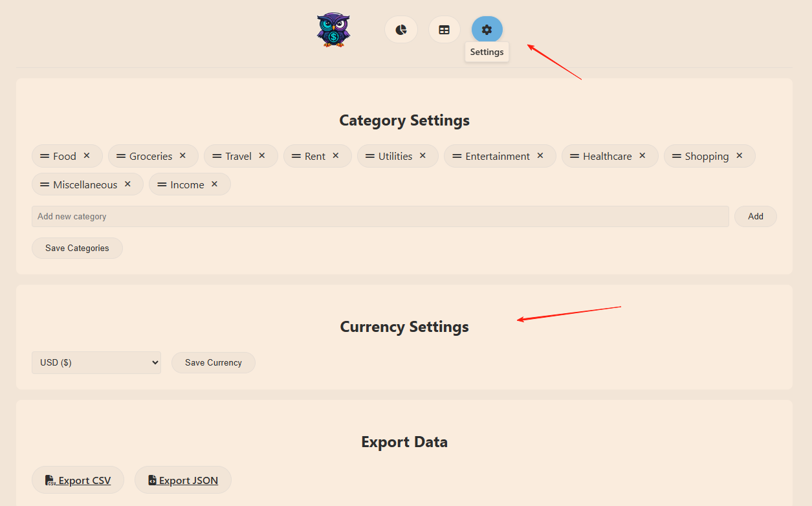Grab the Healthcare drag handle
This screenshot has height=506, width=812.
(x=575, y=157)
